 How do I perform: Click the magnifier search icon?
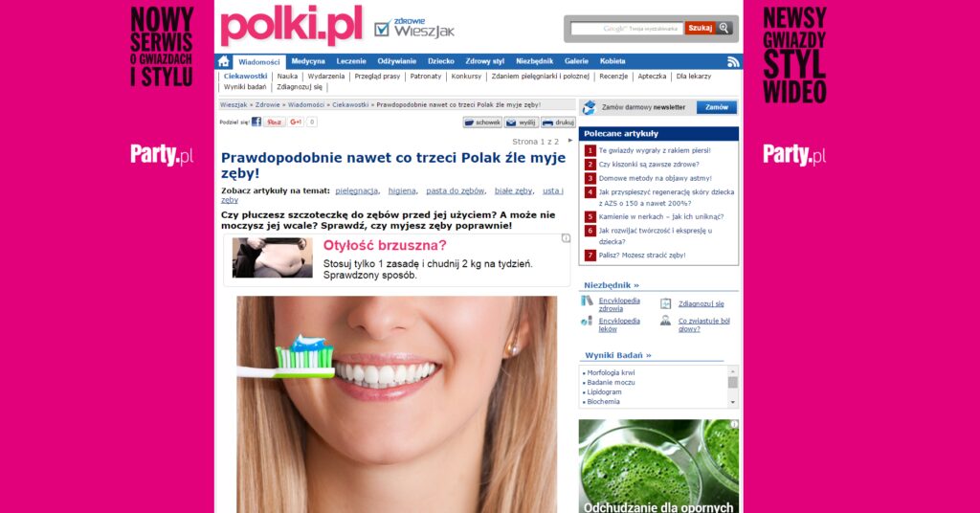(724, 28)
